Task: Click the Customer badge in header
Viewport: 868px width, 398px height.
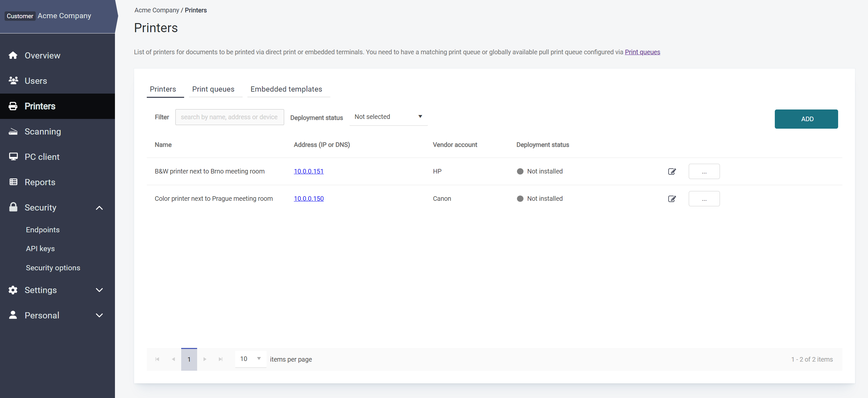Action: point(20,16)
